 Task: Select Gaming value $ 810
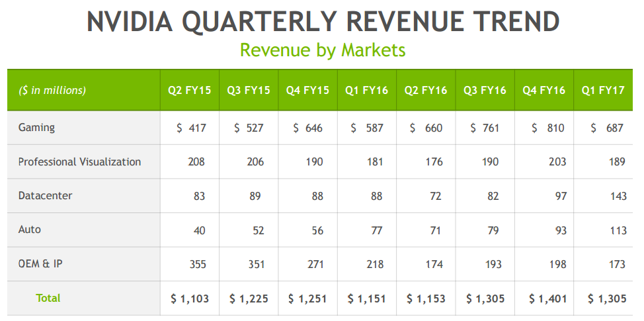tap(548, 128)
